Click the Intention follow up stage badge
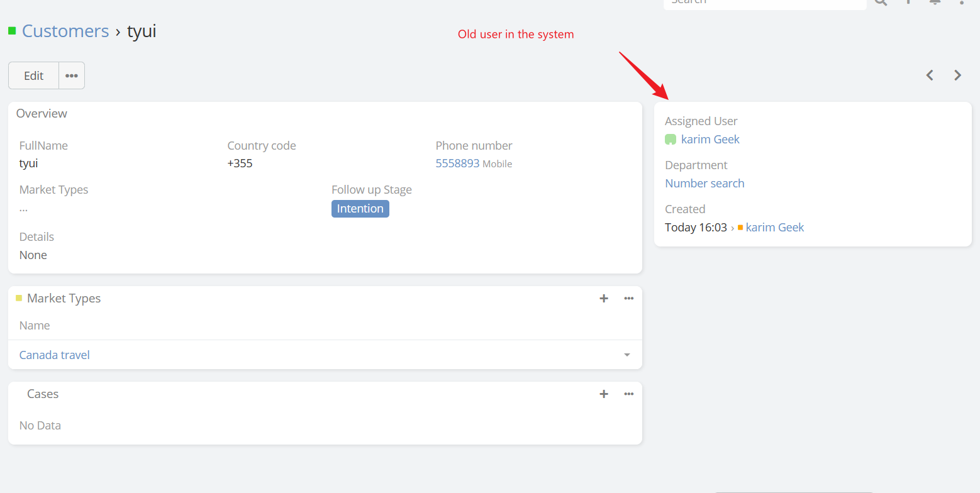This screenshot has width=980, height=493. coord(360,209)
